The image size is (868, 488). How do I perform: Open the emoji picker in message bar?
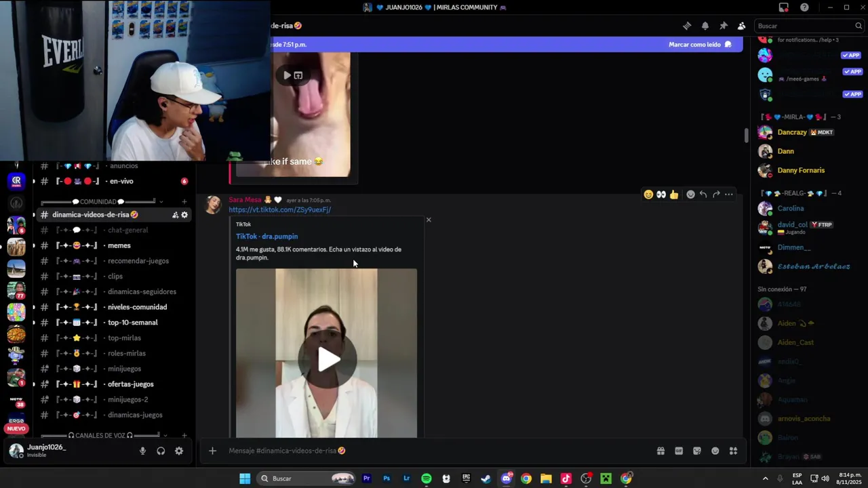(715, 451)
